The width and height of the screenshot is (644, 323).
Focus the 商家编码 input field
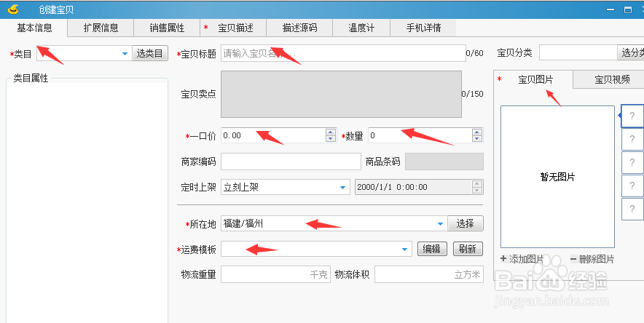pos(291,161)
